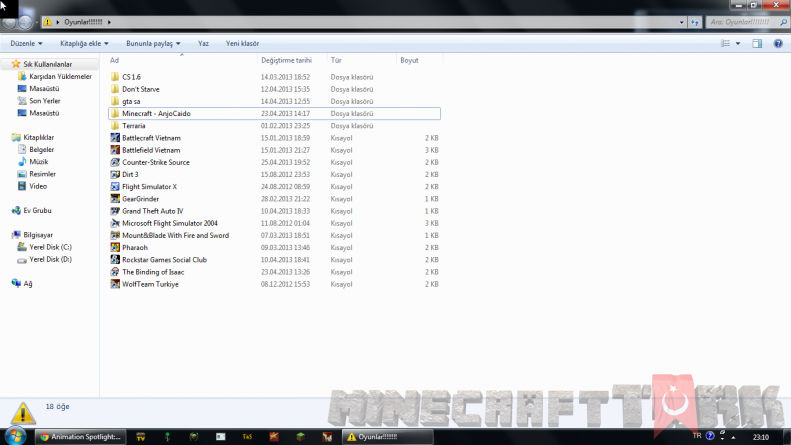Open the Kitaplığa ekle dropdown
The image size is (791, 445).
tap(84, 43)
